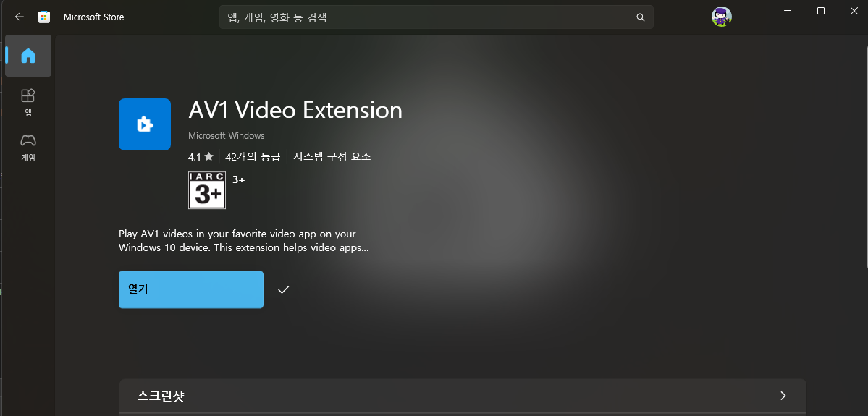
Task: Go back with the arrow icon
Action: pyautogui.click(x=20, y=17)
